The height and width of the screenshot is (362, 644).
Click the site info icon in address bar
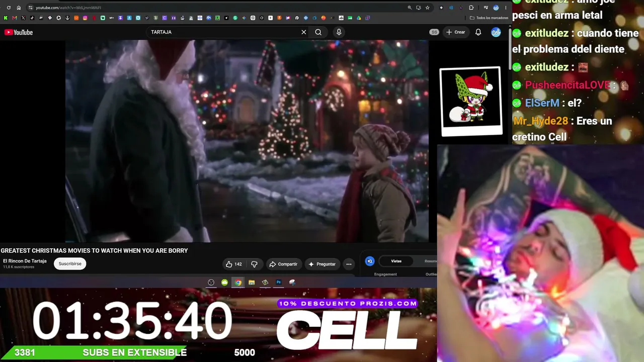tap(31, 8)
